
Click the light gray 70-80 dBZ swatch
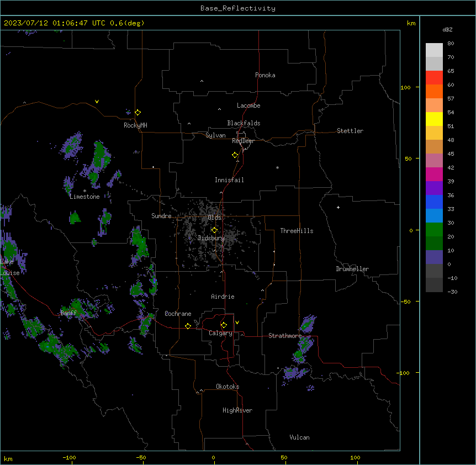434,50
